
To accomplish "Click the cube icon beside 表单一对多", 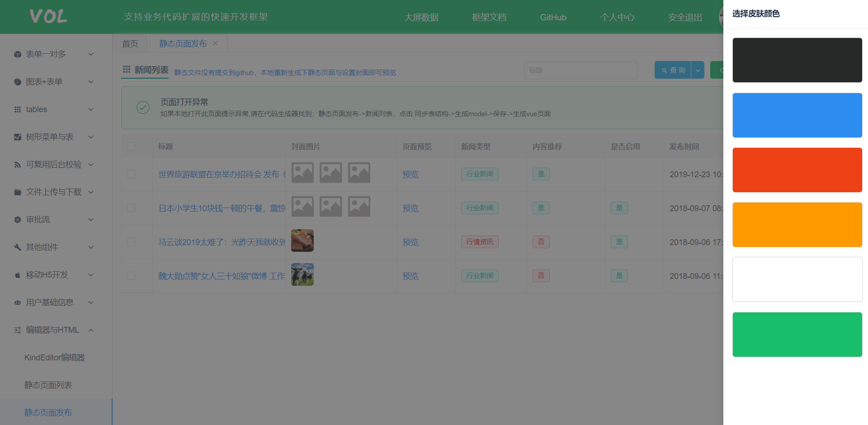I will coord(18,54).
